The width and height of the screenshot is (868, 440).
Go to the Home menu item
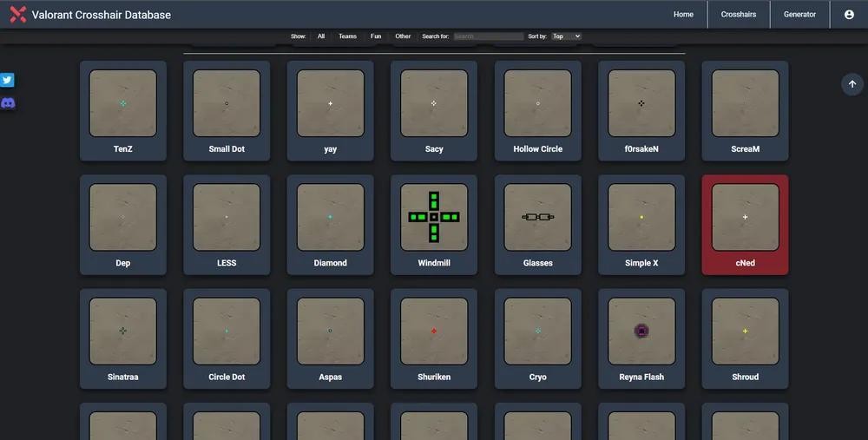point(683,15)
